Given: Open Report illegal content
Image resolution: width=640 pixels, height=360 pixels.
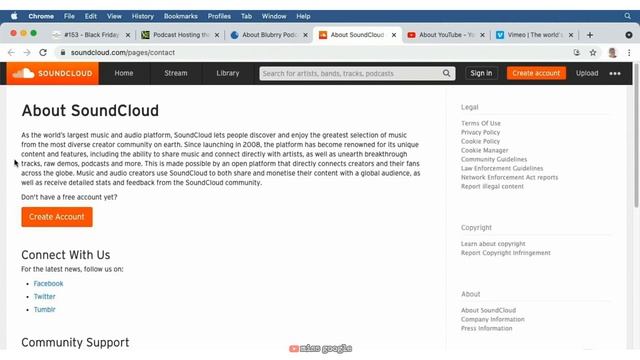Looking at the screenshot, I should pyautogui.click(x=492, y=186).
